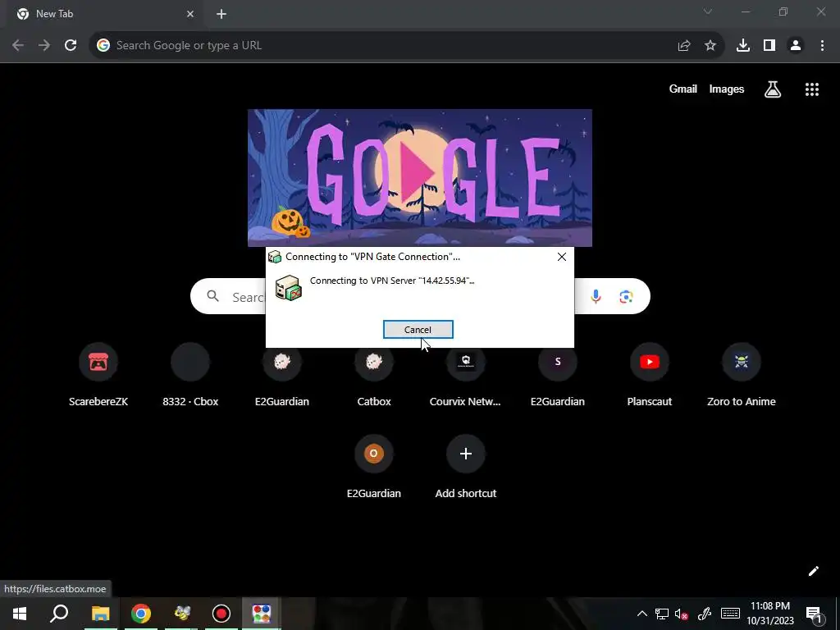Play the Halloween Google Doodle
The width and height of the screenshot is (840, 630).
(x=418, y=171)
